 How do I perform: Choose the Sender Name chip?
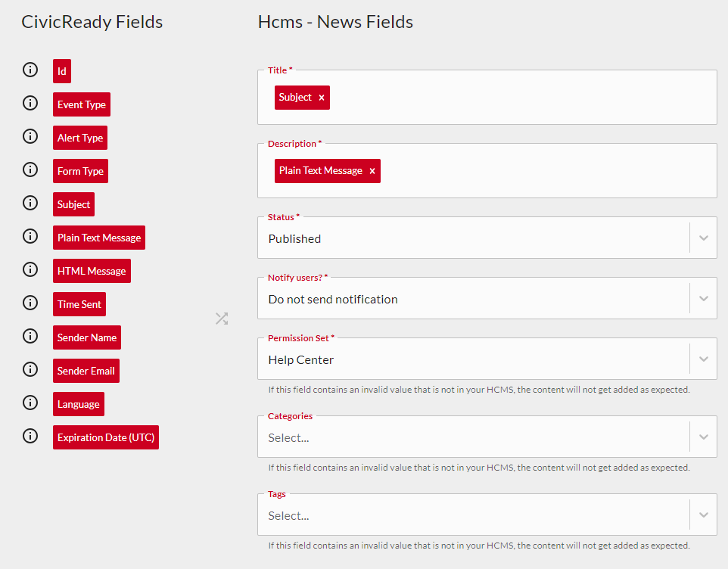(x=87, y=337)
